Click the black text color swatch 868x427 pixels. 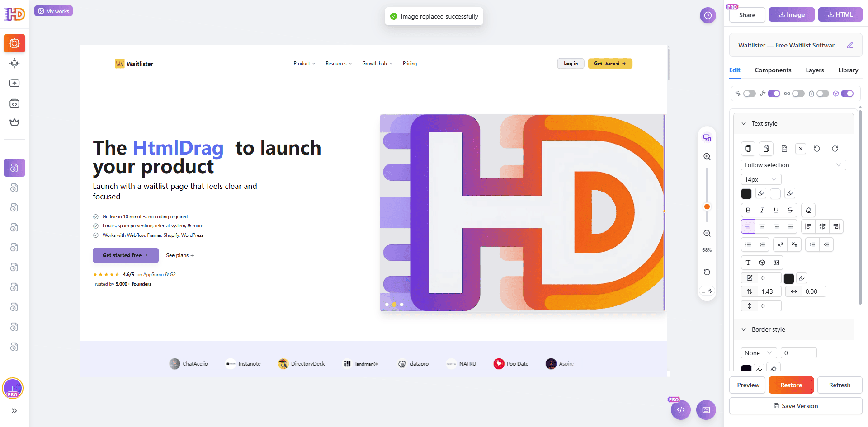click(x=746, y=193)
